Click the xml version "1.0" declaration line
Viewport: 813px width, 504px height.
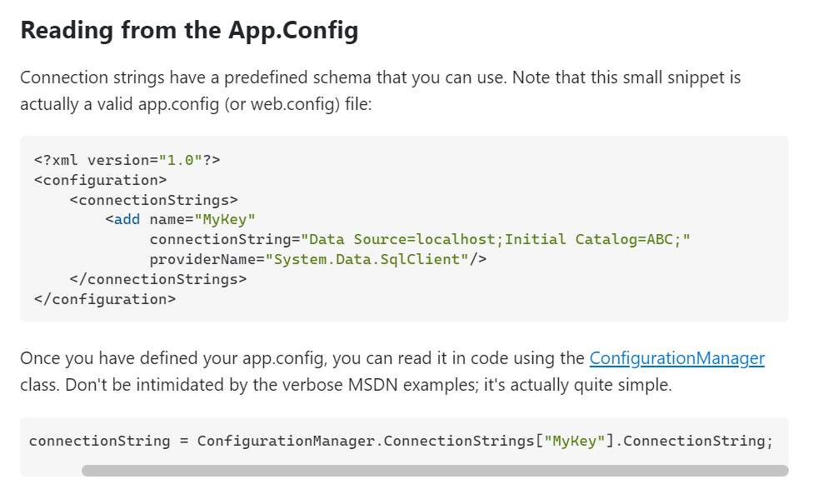coord(127,160)
